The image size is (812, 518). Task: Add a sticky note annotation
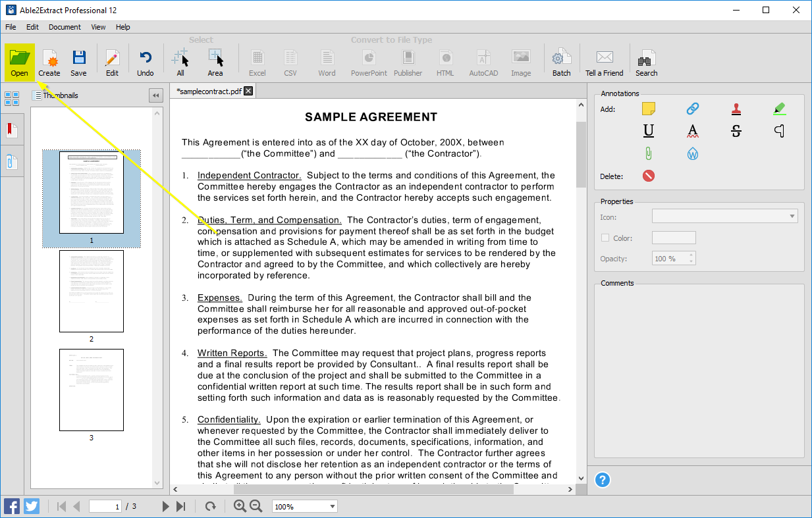click(649, 109)
